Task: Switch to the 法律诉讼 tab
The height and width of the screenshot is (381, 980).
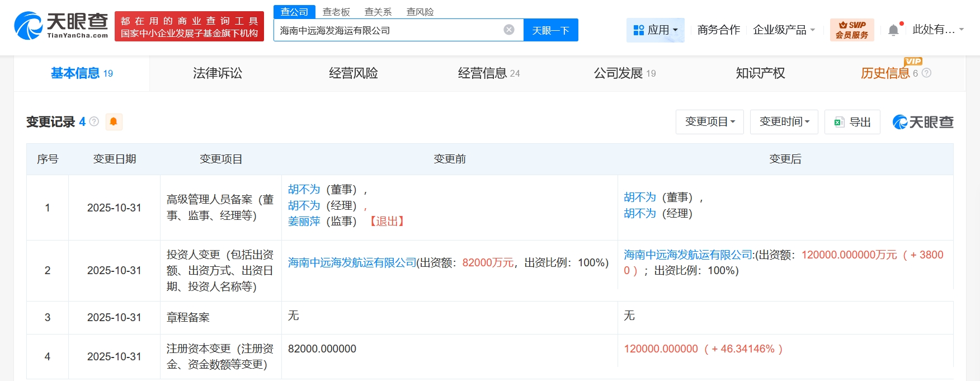Action: tap(218, 73)
